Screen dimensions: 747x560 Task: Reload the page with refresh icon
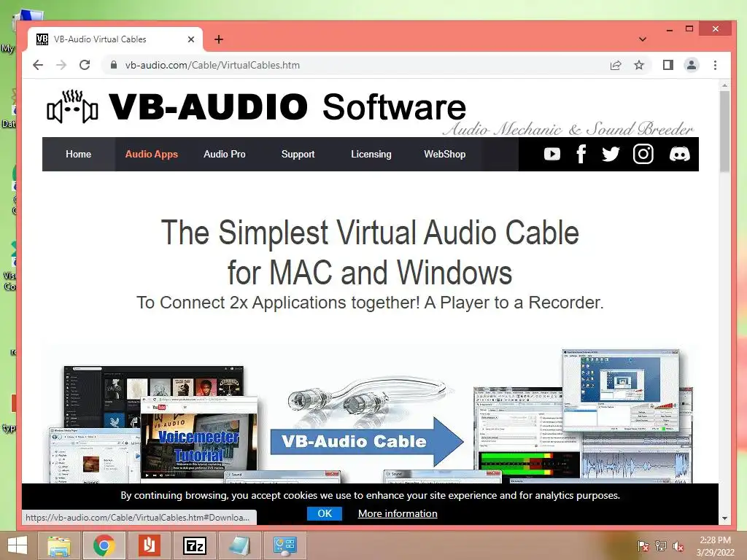tap(85, 65)
